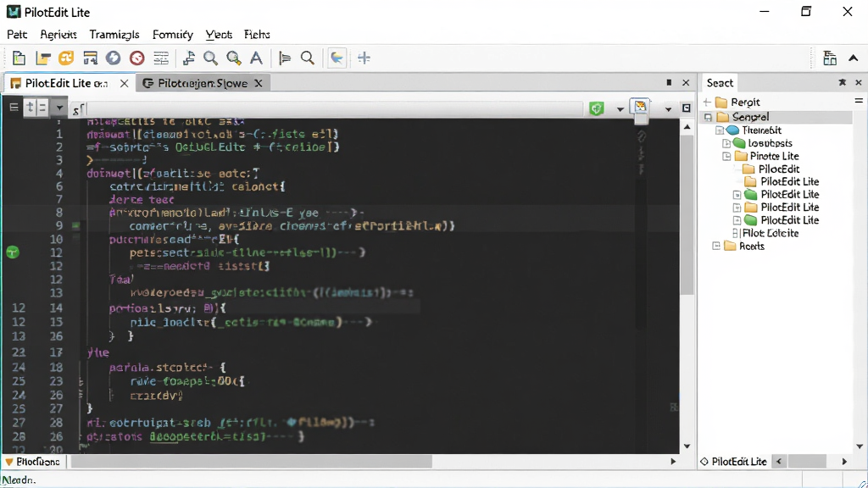Viewport: 868px width, 488px height.
Task: Click the orange picture icon above the editor
Action: click(641, 106)
